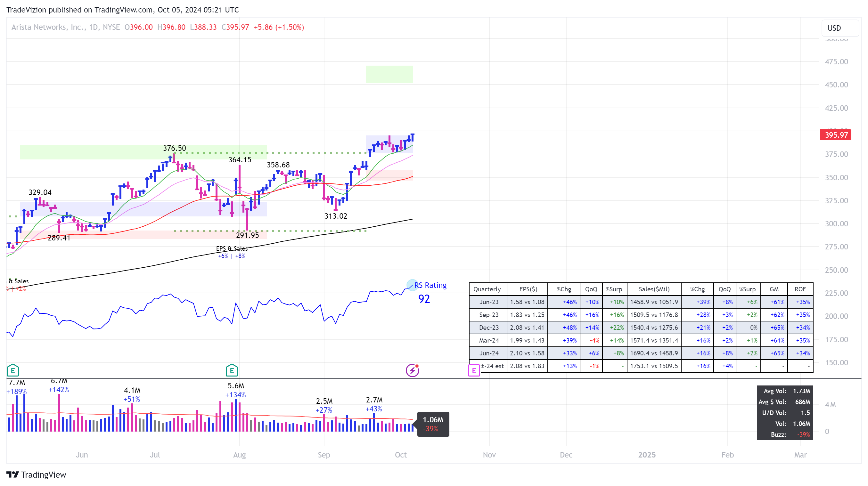Click the 2.7M +43% volume label
Screen dimensions: 868x486
374,404
